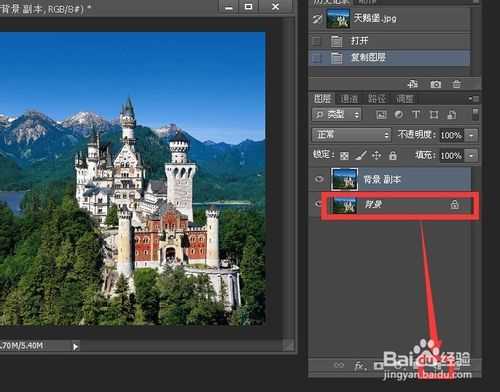This screenshot has width=500, height=392.
Task: Select the 背景 layer name
Action: [x=373, y=204]
